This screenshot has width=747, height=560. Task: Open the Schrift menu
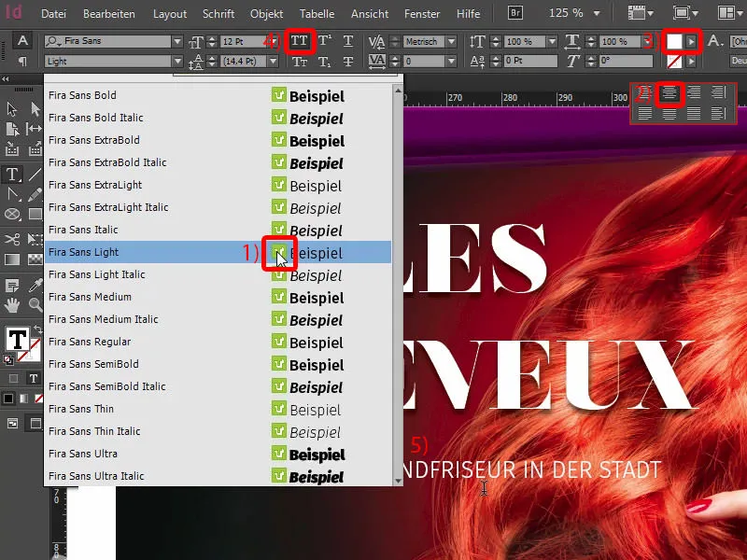point(218,14)
